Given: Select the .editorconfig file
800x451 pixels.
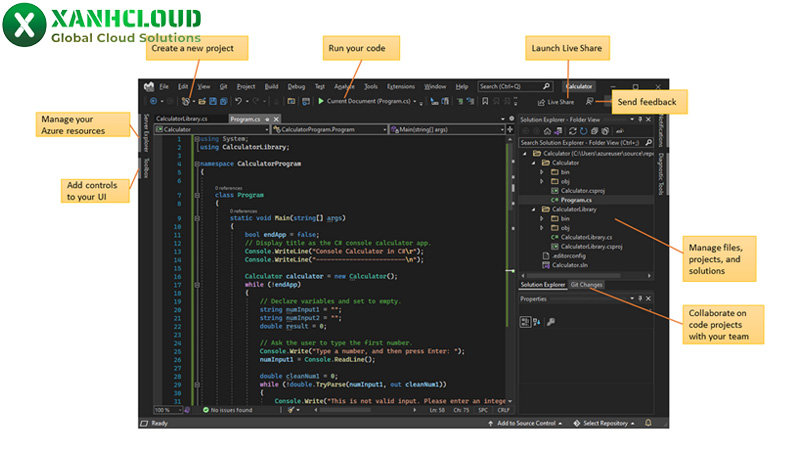Looking at the screenshot, I should click(x=568, y=256).
